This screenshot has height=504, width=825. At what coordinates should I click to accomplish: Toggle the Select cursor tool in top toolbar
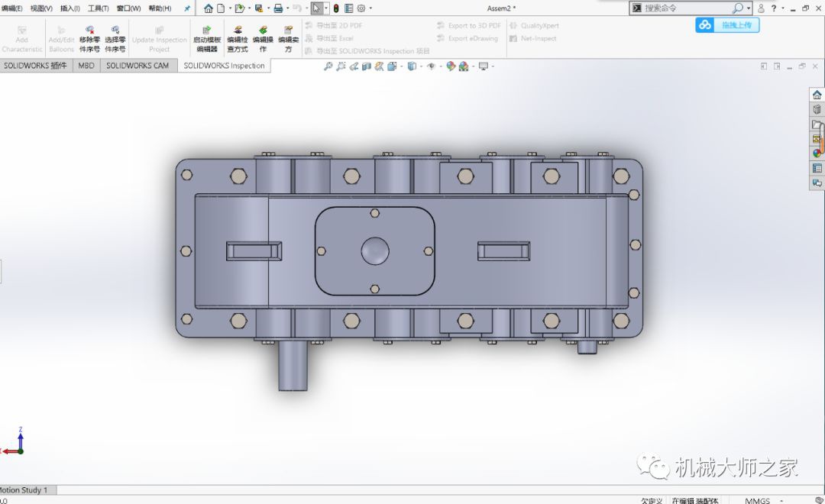(x=317, y=8)
